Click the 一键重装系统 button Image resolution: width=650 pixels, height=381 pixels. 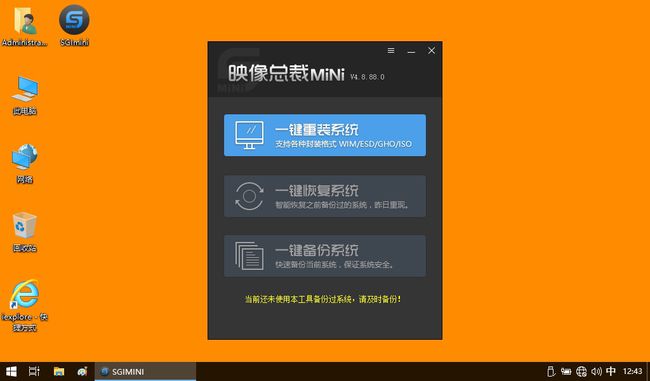(325, 135)
